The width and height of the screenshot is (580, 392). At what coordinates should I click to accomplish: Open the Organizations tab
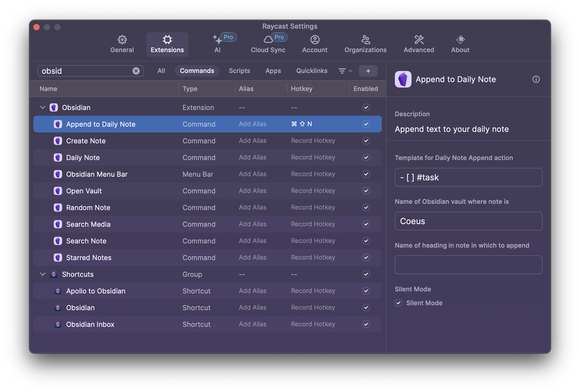click(365, 44)
